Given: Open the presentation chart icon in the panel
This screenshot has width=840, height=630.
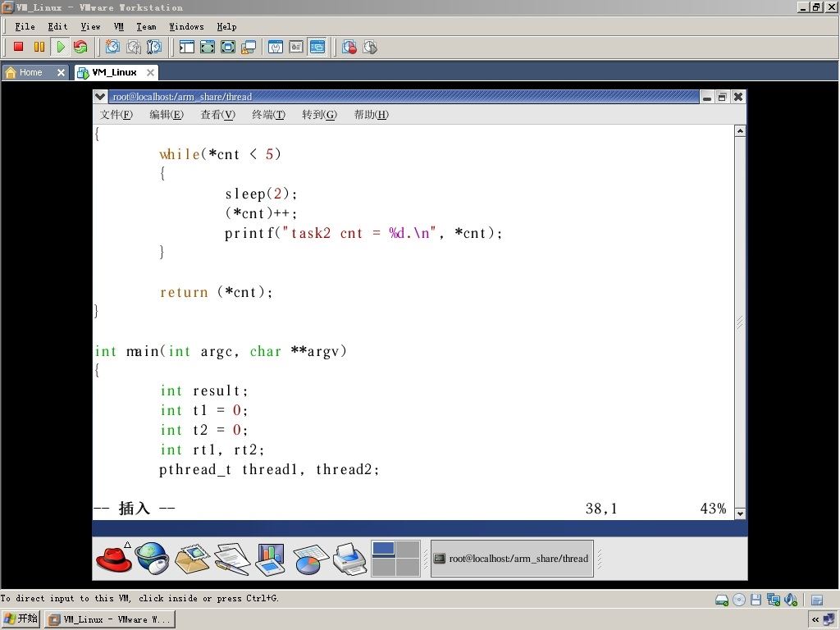Looking at the screenshot, I should tap(271, 558).
